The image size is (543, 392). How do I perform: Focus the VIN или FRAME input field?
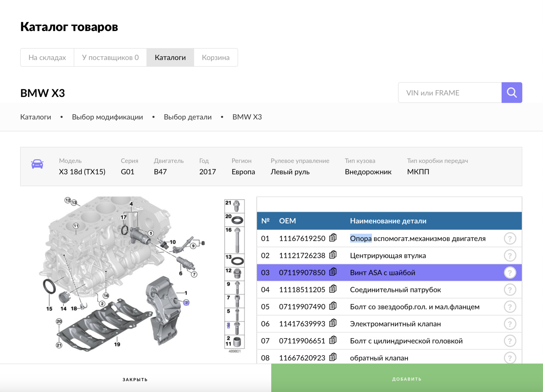pos(450,93)
